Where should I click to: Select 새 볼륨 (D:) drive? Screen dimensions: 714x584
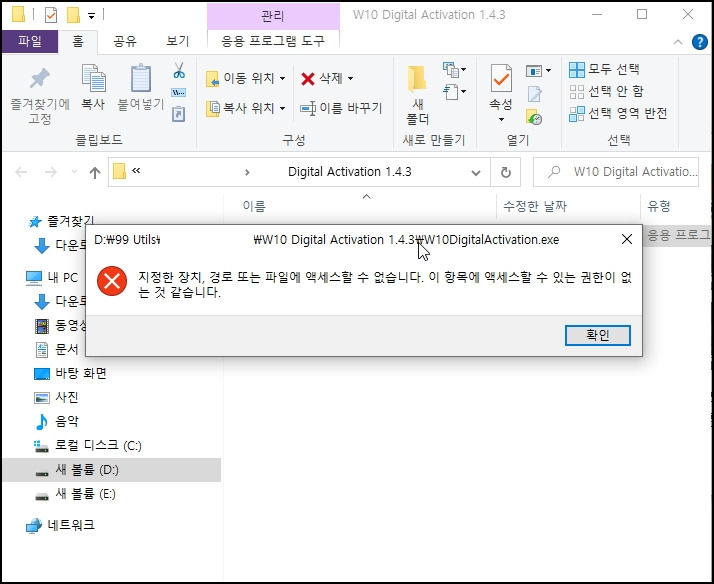pyautogui.click(x=111, y=470)
